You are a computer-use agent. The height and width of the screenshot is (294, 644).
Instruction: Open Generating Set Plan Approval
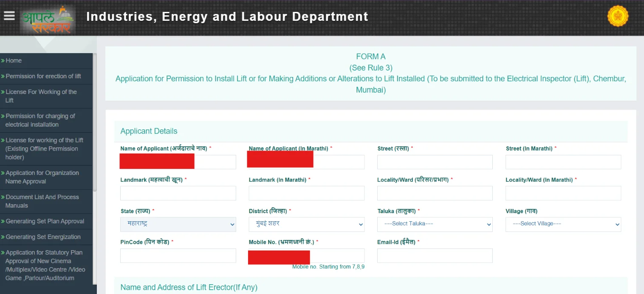tap(46, 222)
